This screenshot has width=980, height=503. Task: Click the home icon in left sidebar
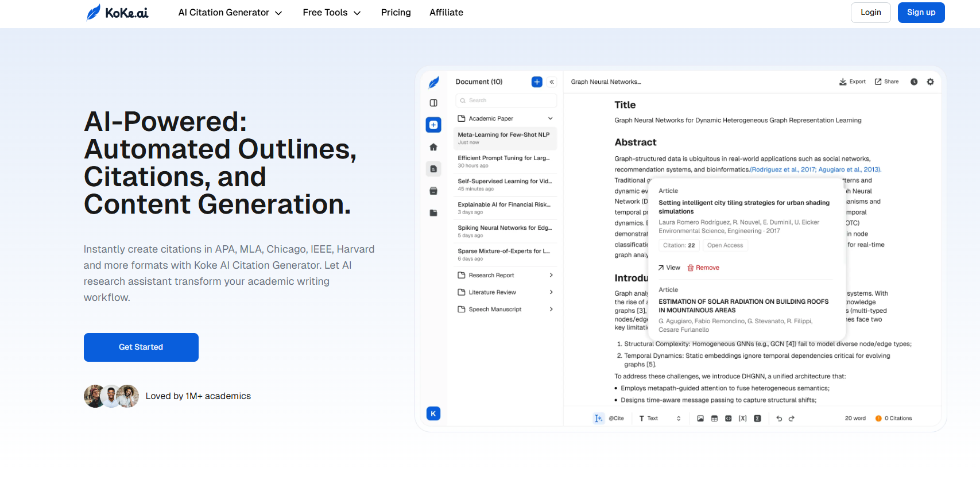tap(433, 147)
